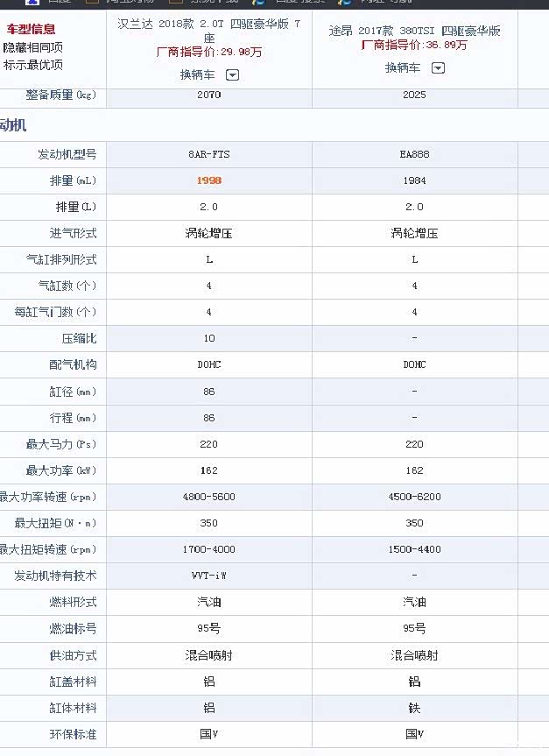Select the torque speed value 1700-4000
The height and width of the screenshot is (756, 549).
pyautogui.click(x=208, y=549)
